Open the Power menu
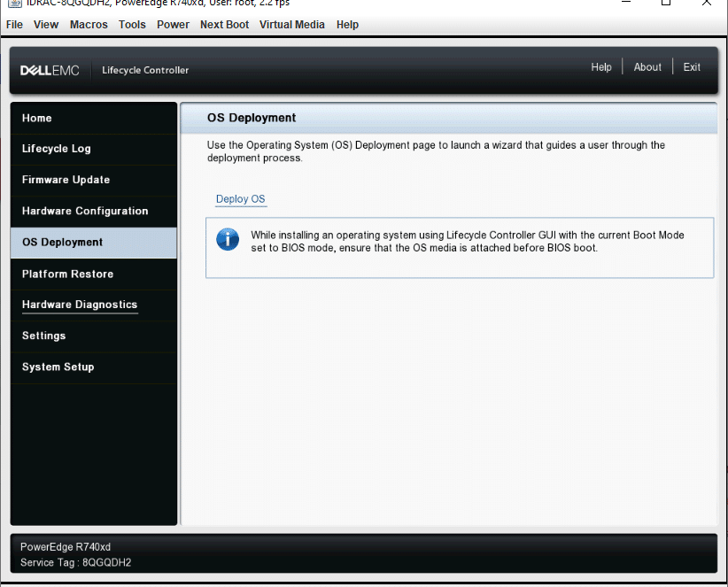The image size is (728, 587). click(174, 25)
